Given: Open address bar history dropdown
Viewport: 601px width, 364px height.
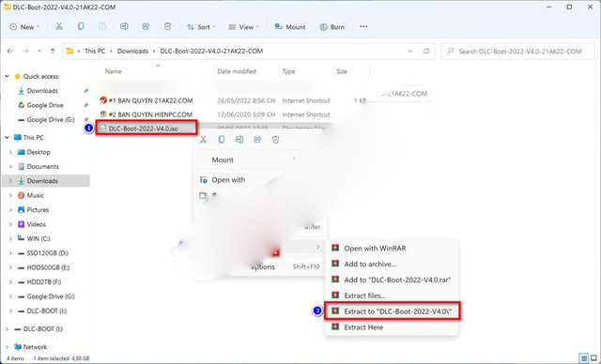Looking at the screenshot, I should (410, 51).
